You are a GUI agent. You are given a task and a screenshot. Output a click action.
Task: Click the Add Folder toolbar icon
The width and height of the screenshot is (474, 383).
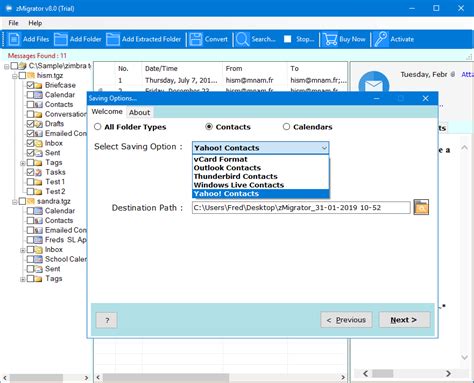point(61,39)
